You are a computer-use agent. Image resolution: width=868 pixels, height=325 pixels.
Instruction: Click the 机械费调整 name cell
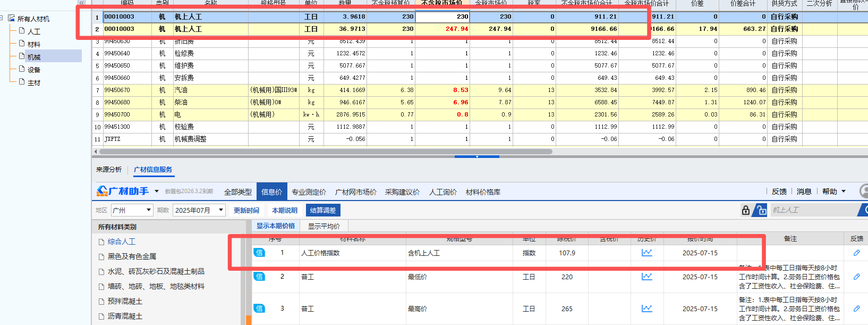(x=210, y=139)
